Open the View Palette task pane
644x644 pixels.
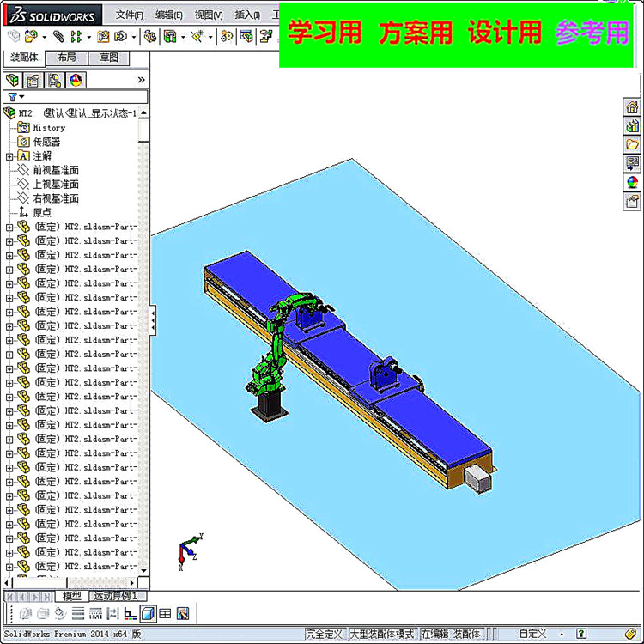point(632,163)
